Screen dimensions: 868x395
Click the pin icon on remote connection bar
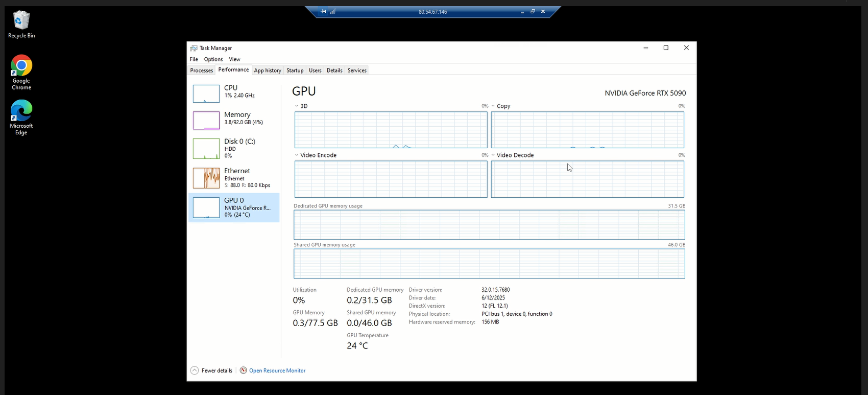(x=324, y=12)
